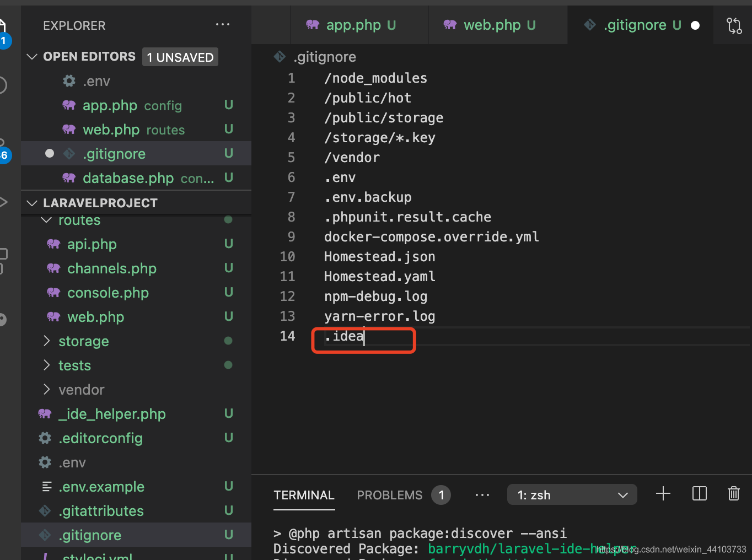Image resolution: width=752 pixels, height=560 pixels.
Task: Click git diamond icon in .gitignore breadcrumb
Action: pos(280,56)
